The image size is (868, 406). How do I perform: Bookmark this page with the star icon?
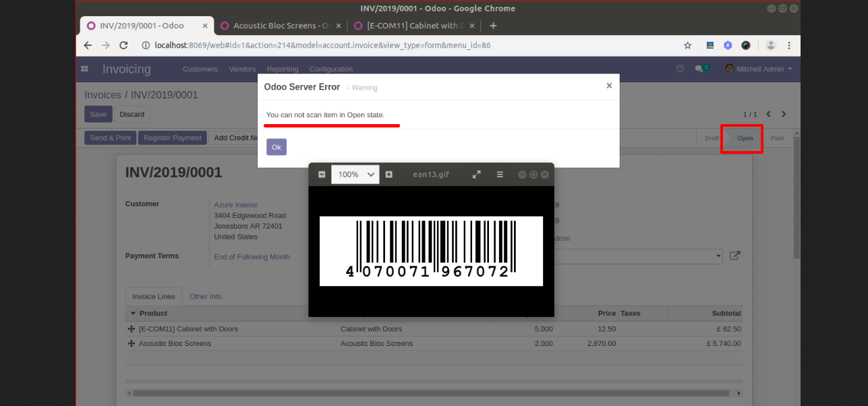click(687, 45)
